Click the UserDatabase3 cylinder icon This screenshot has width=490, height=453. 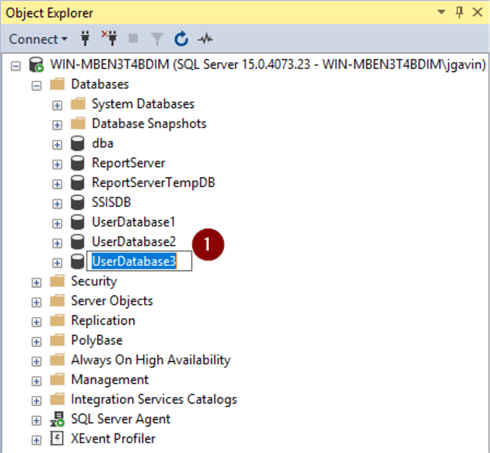(78, 261)
